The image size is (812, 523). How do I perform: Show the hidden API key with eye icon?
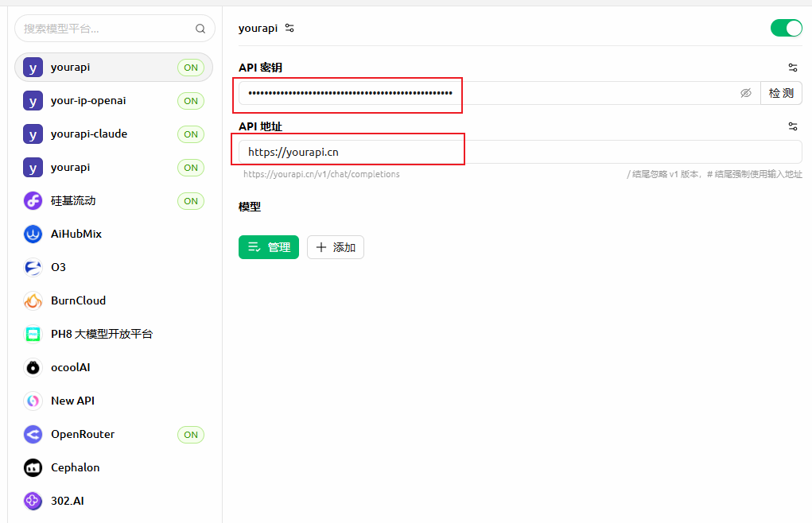[746, 93]
